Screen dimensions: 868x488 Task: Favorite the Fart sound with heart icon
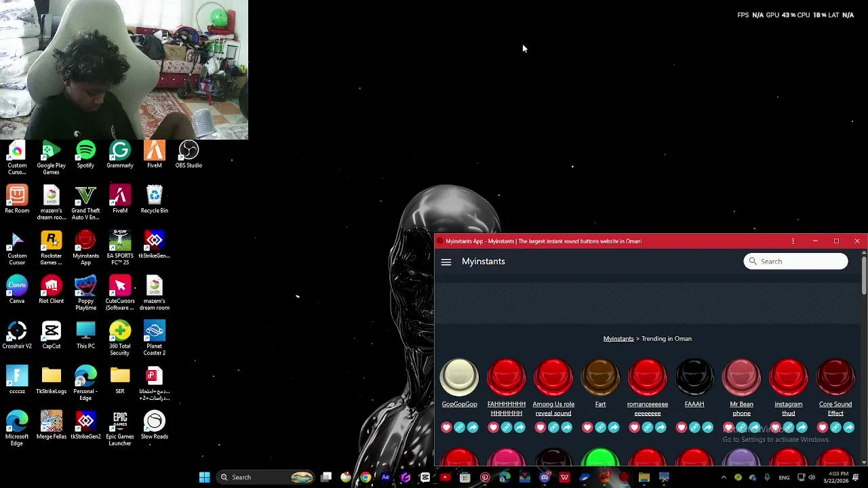tap(587, 427)
